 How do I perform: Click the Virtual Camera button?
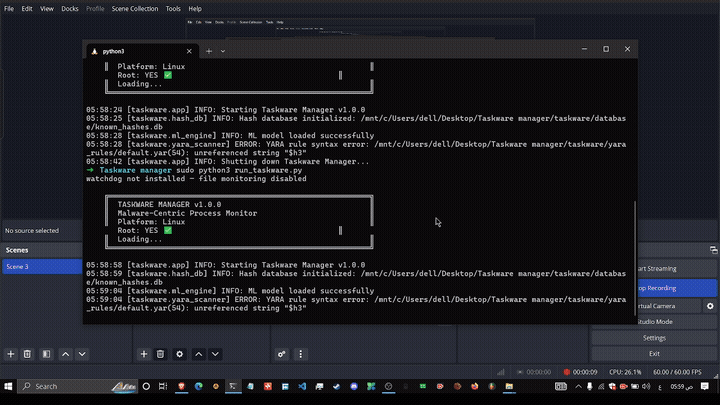(669, 306)
